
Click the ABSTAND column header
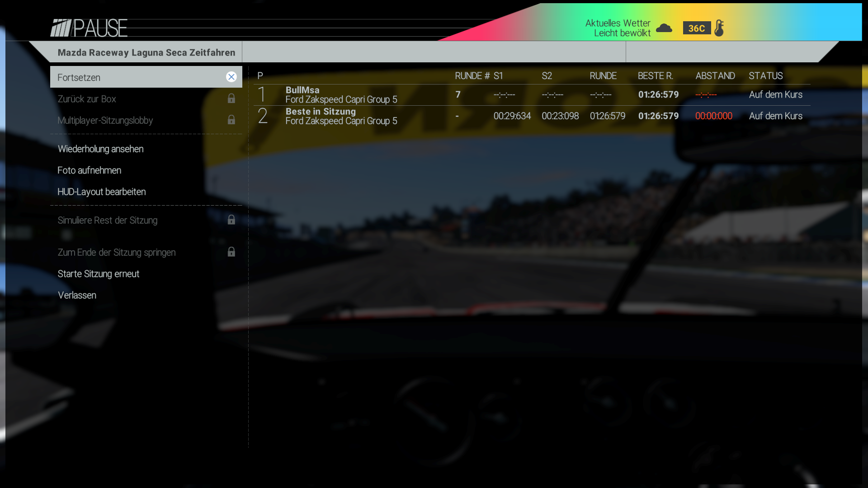click(x=715, y=76)
